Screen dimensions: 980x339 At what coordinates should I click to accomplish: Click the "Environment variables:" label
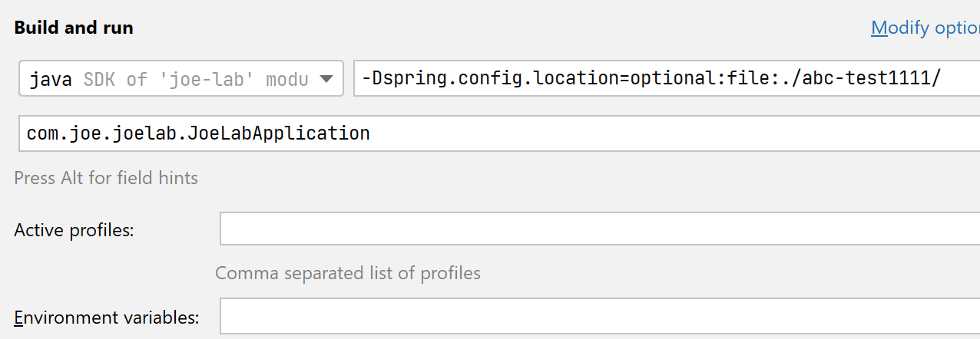coord(106,317)
